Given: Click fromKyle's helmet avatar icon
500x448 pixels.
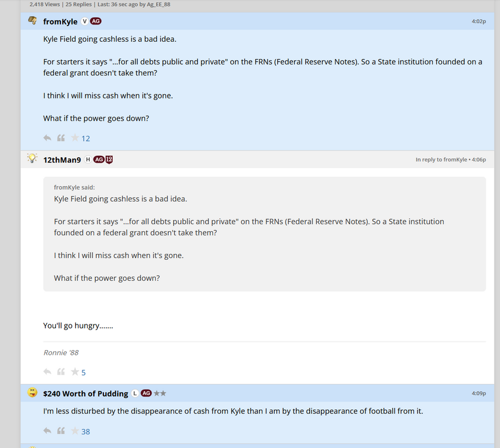Looking at the screenshot, I should pyautogui.click(x=32, y=22).
